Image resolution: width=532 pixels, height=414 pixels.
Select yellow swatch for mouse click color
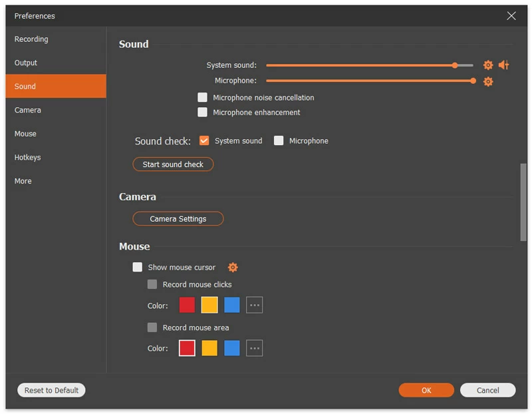209,304
